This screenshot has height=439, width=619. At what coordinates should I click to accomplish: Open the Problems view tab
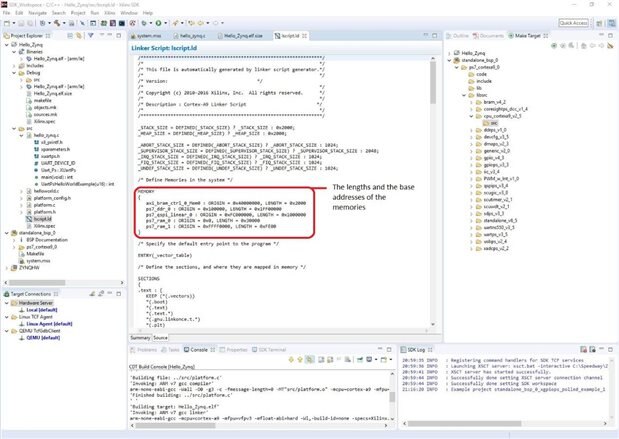click(x=147, y=350)
